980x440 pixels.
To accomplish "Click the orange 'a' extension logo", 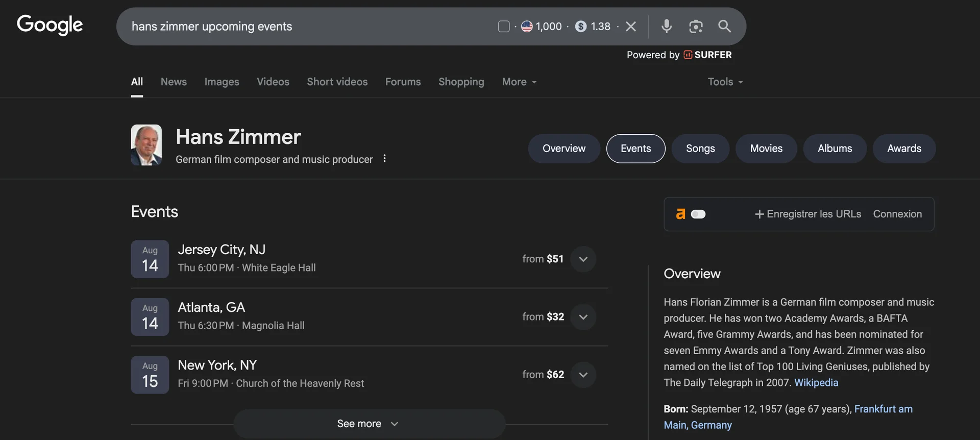I will point(680,214).
